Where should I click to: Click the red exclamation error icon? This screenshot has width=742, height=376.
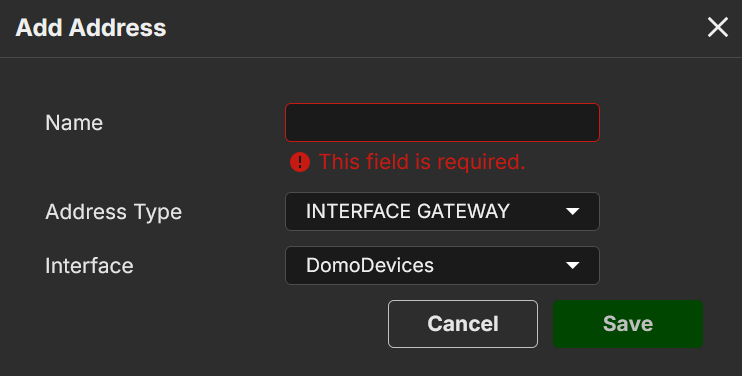[300, 162]
